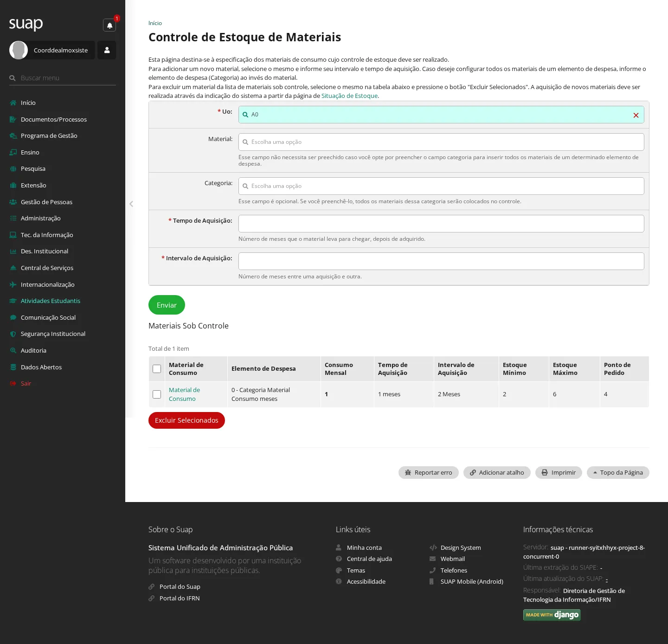668x644 pixels.
Task: Open the Design System footer link
Action: tap(461, 547)
